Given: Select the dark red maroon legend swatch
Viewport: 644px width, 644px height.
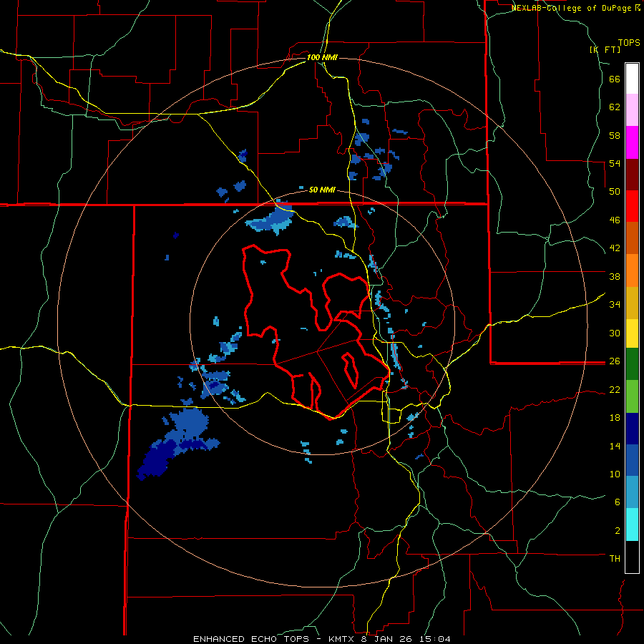Looking at the screenshot, I should pos(632,175).
